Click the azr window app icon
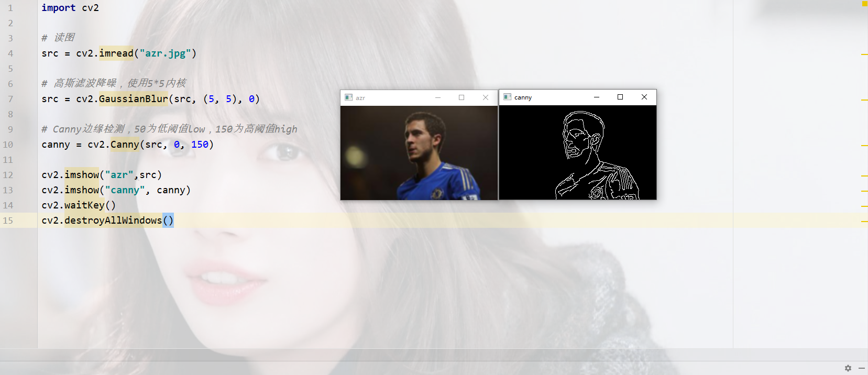868x375 pixels. (x=349, y=97)
